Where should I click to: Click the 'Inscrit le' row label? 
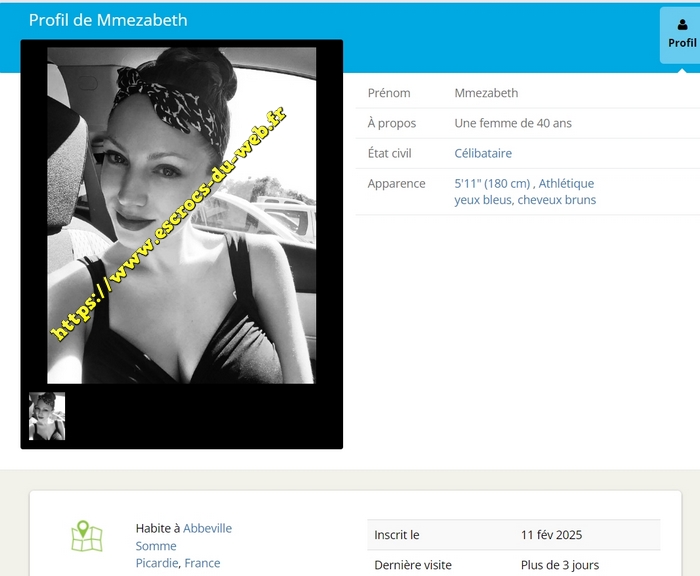[397, 535]
